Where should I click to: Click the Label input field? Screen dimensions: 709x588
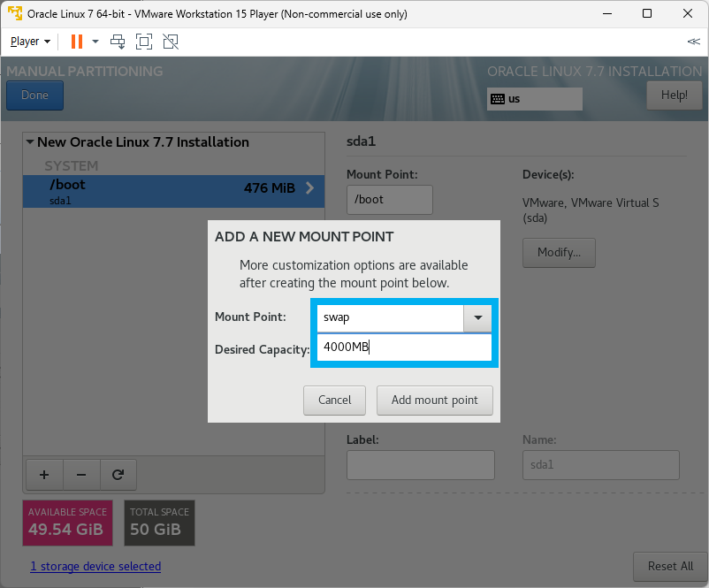tap(421, 465)
